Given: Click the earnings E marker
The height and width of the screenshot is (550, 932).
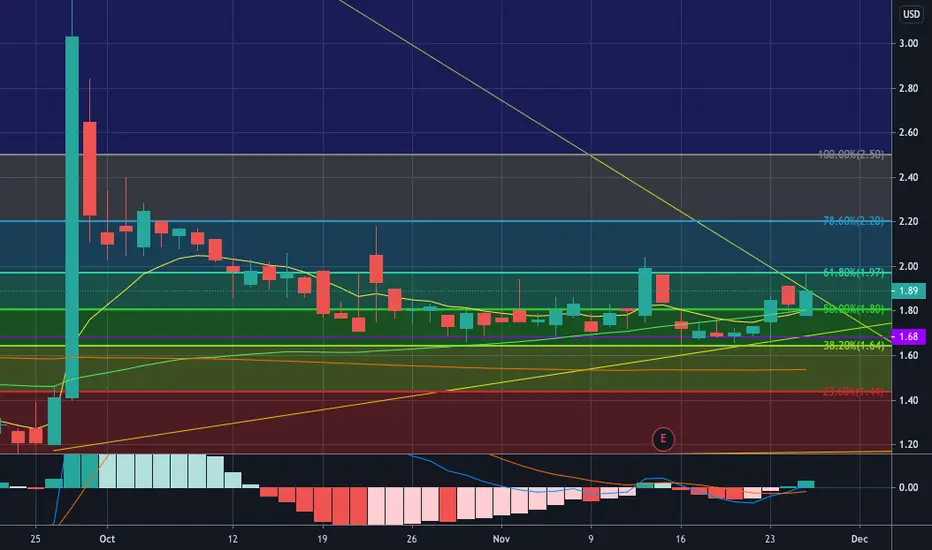Looking at the screenshot, I should pos(663,439).
